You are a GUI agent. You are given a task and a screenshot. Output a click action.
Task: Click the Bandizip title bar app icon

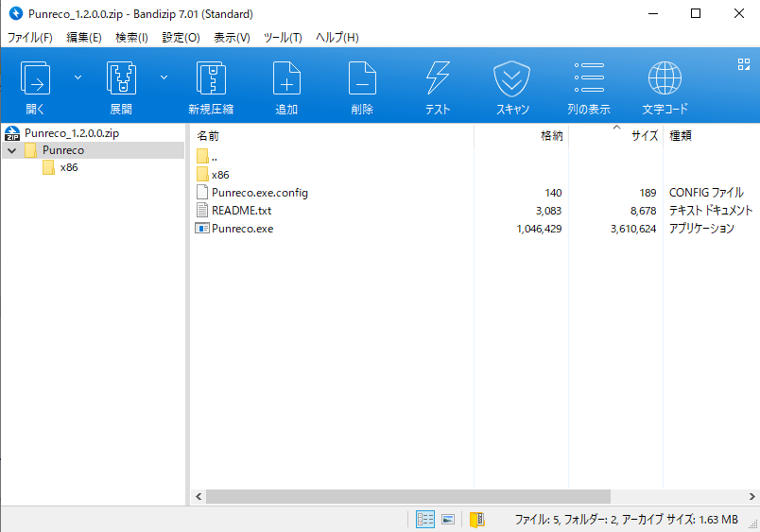[x=16, y=13]
